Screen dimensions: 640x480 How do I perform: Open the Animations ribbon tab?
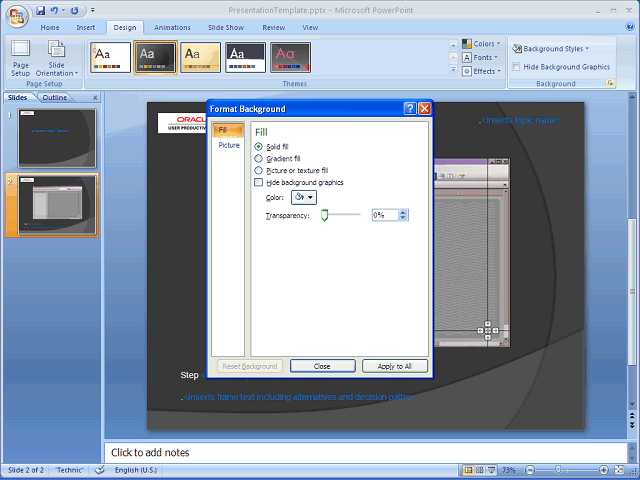coord(172,27)
